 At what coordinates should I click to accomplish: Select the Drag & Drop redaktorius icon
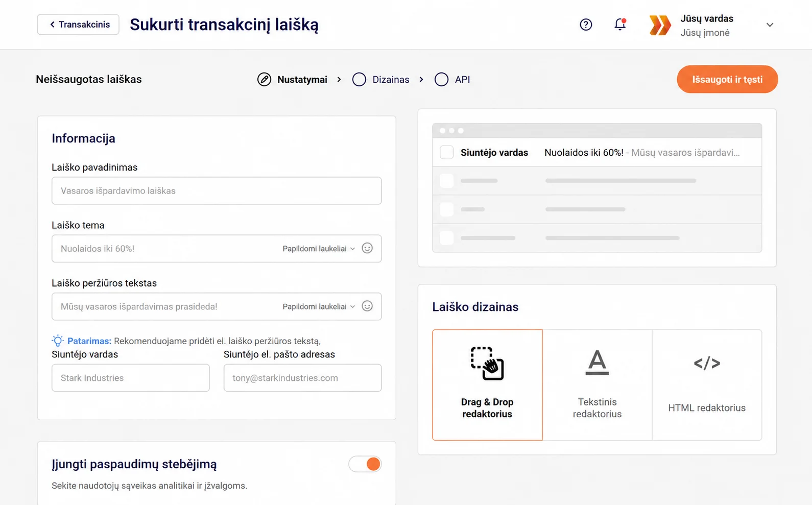point(487,364)
